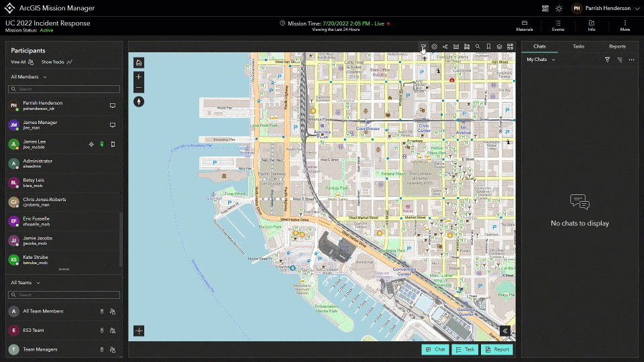The height and width of the screenshot is (362, 644).
Task: Open the map layers tool
Action: point(499,46)
